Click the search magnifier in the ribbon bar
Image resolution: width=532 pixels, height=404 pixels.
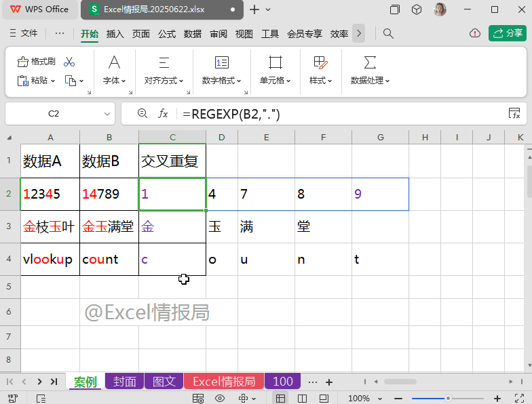click(x=388, y=33)
